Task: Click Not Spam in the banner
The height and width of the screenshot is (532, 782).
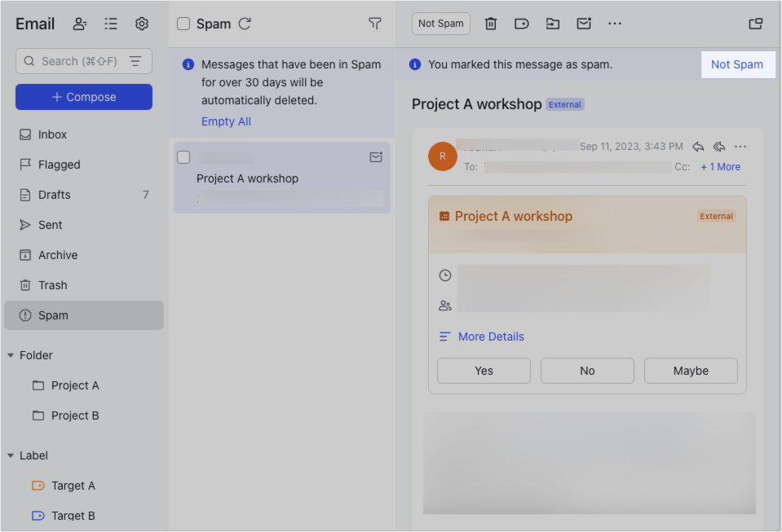Action: (x=737, y=64)
